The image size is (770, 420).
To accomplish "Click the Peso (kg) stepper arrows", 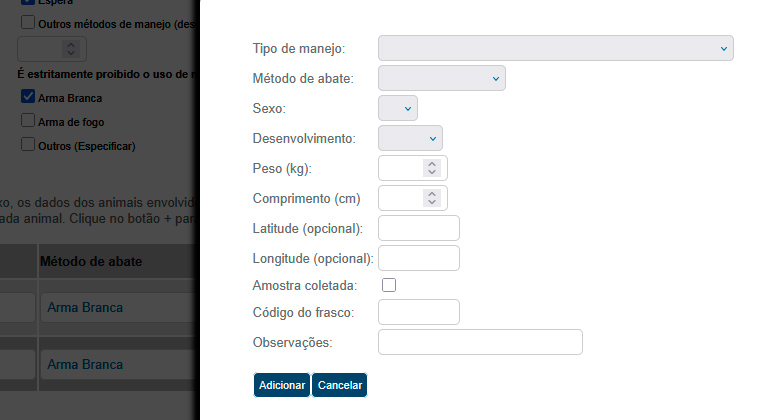I will (x=431, y=168).
